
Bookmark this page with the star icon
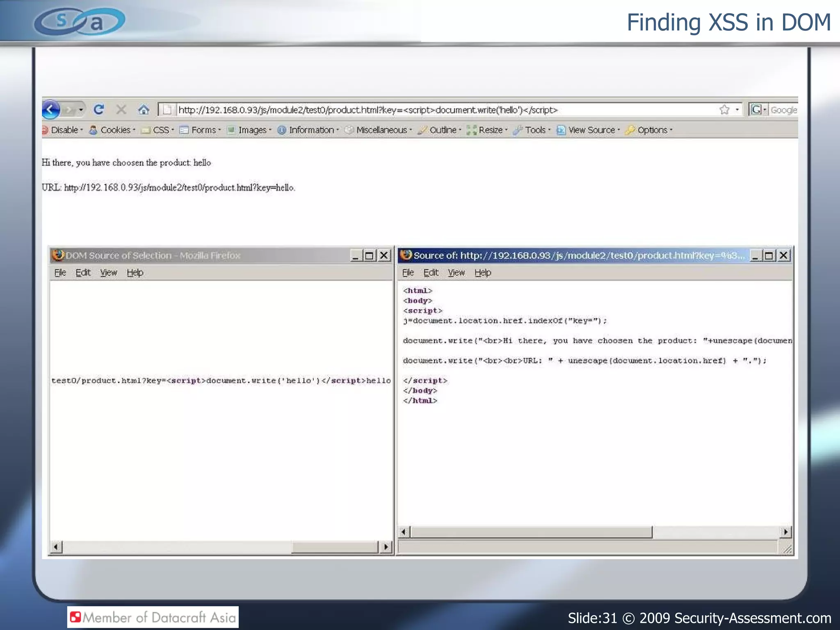click(x=724, y=110)
